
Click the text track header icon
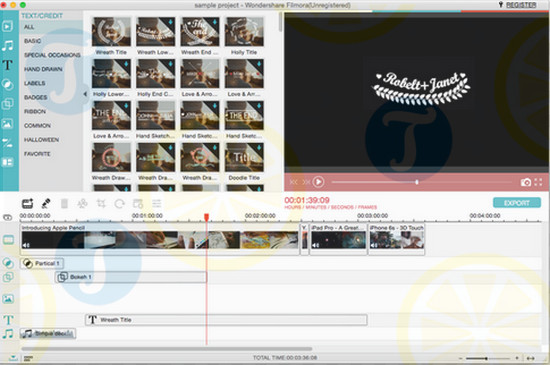click(8, 320)
